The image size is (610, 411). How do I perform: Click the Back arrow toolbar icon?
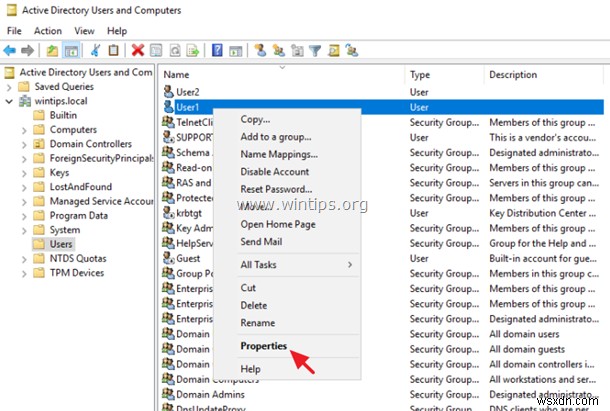(10, 50)
